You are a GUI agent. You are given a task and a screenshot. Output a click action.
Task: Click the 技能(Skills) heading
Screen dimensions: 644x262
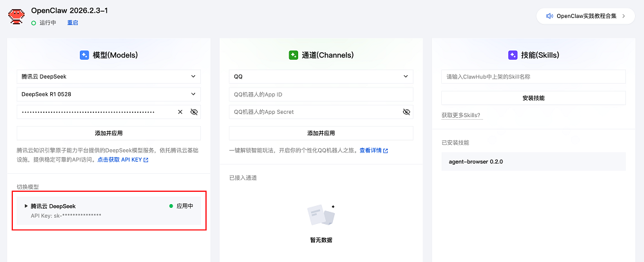pos(540,55)
